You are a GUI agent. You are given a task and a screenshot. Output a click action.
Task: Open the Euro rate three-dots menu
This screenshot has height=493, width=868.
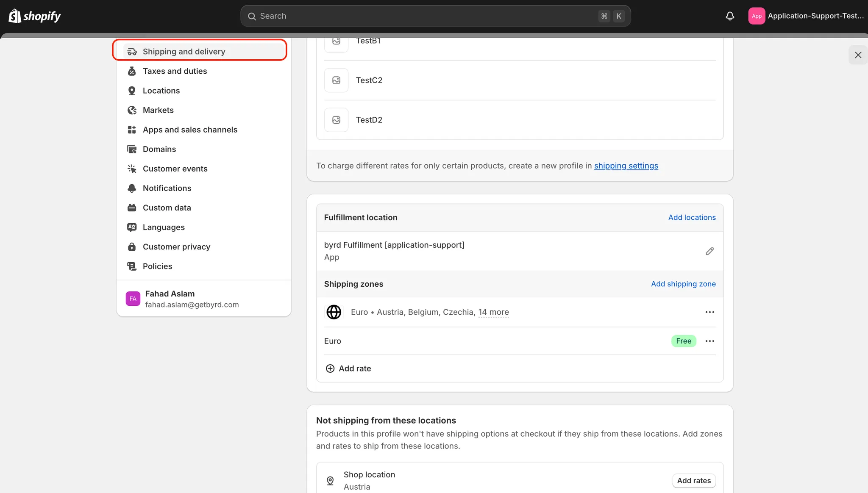pos(709,341)
